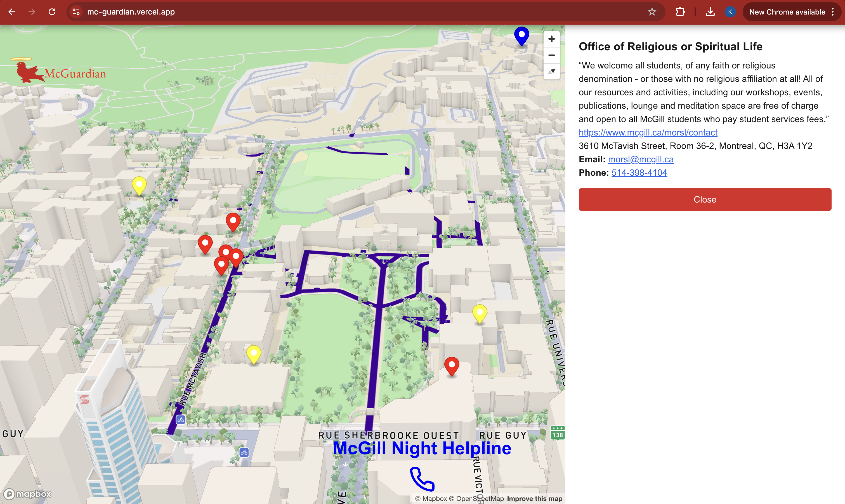Click the map zoom in plus button
Screen dimensions: 845x504
pyautogui.click(x=551, y=39)
